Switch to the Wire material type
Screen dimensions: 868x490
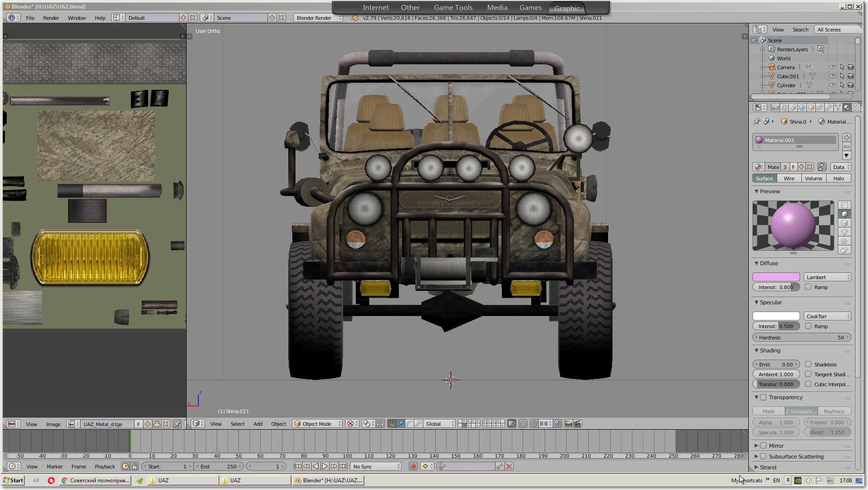tap(789, 179)
